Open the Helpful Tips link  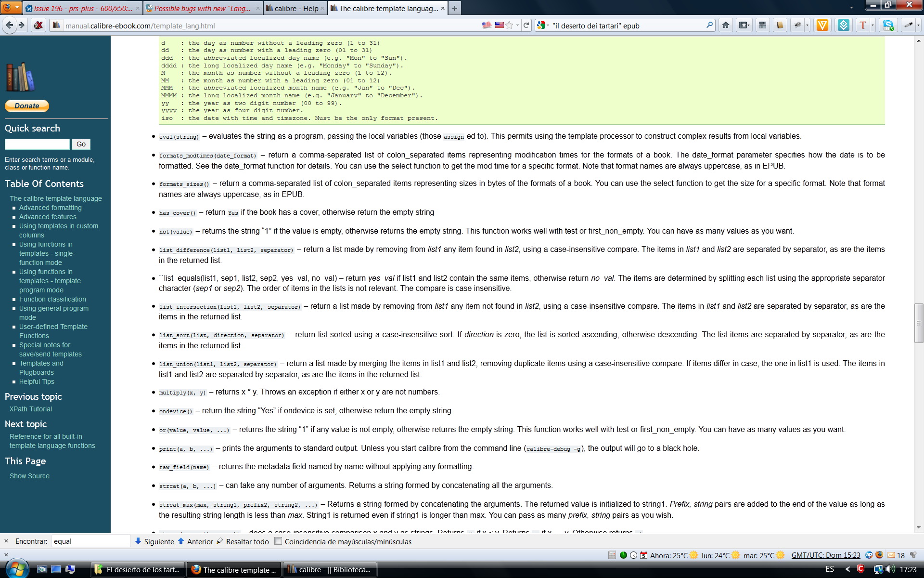point(37,381)
